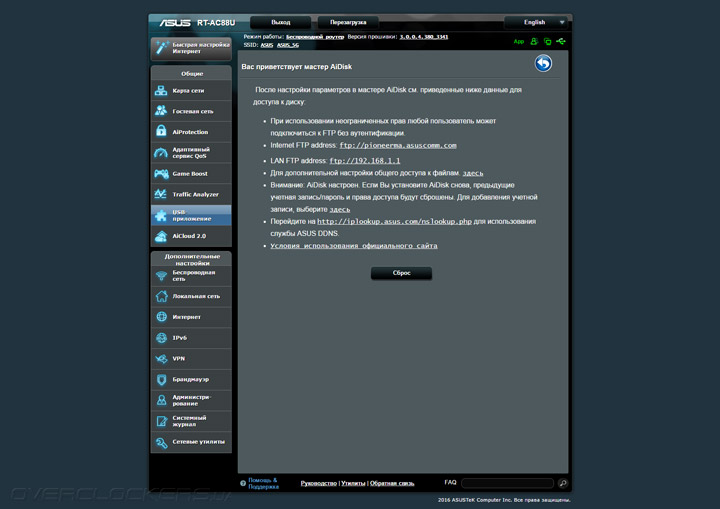Screen dimensions: 720x509
Task: Open Брандмауэр menu item
Action: (191, 379)
